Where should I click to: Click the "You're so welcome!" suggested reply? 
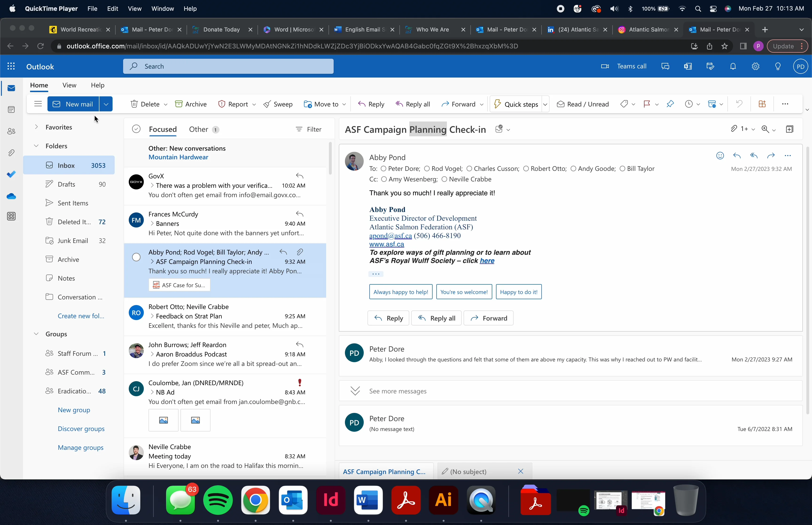coord(464,292)
